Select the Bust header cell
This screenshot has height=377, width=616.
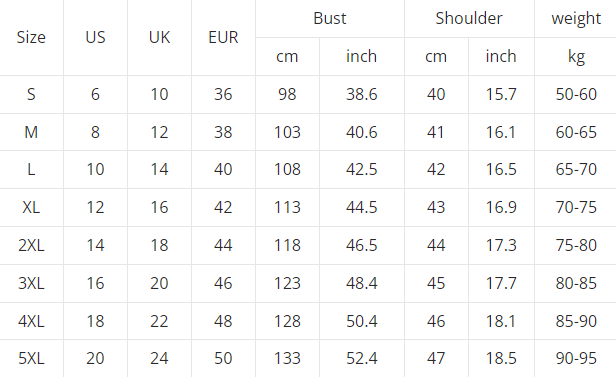pos(330,18)
